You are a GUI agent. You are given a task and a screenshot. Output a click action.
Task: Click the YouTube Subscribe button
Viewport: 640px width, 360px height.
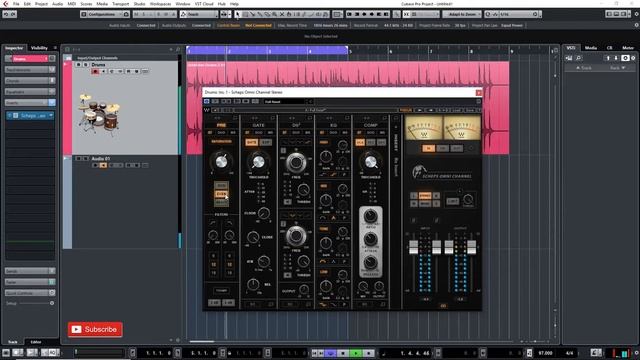pyautogui.click(x=95, y=329)
